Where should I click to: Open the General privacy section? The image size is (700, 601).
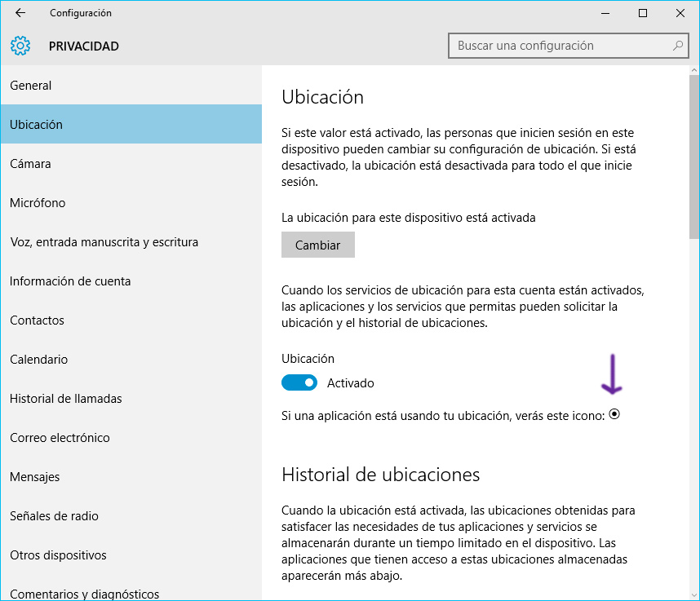pos(31,86)
